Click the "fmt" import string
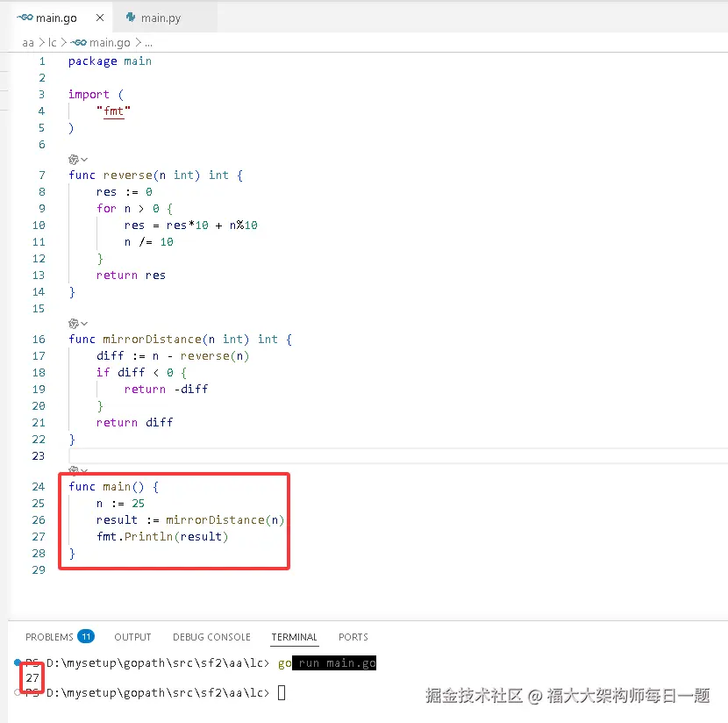The height and width of the screenshot is (723, 728). 113,111
